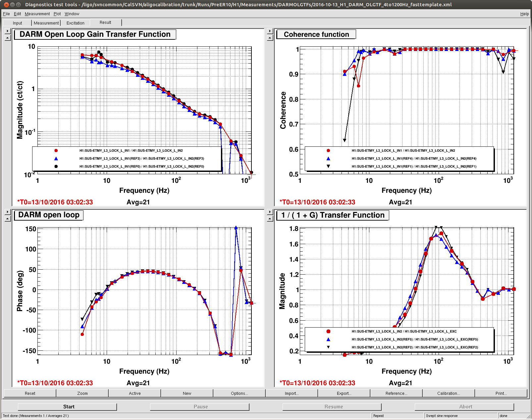Image resolution: width=532 pixels, height=420 pixels.
Task: Click the Zoom button
Action: [82, 393]
